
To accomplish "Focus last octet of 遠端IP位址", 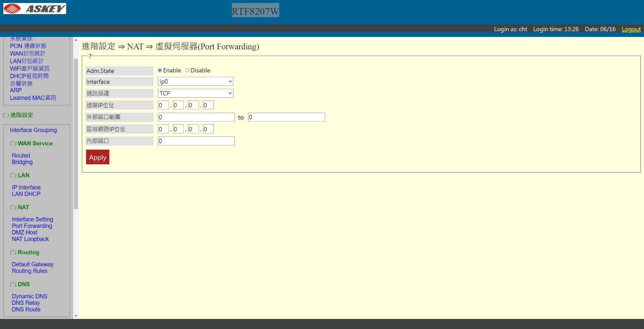I will [x=208, y=105].
